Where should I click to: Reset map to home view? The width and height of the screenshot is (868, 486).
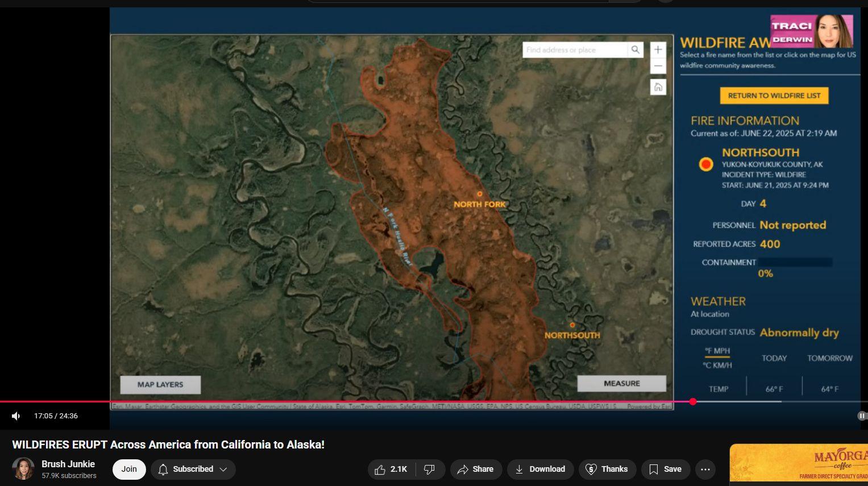[x=658, y=87]
